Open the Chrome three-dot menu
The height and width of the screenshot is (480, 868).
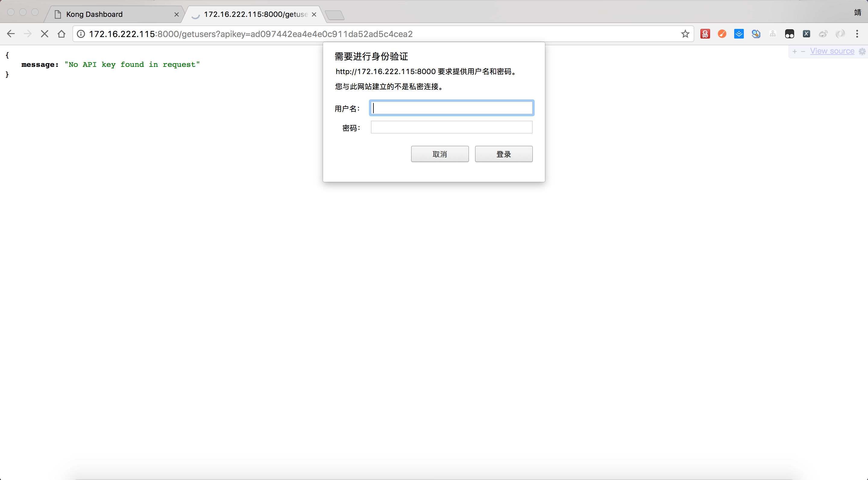tap(857, 34)
